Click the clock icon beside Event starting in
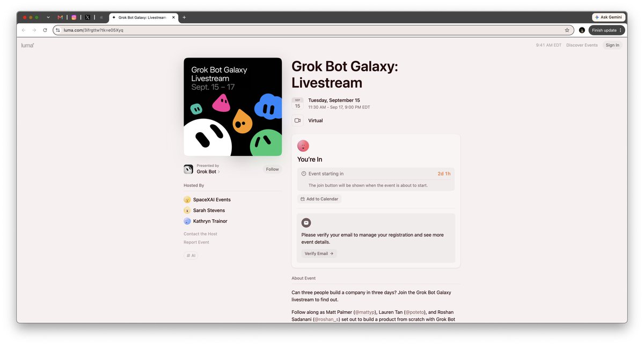This screenshot has height=345, width=644. [304, 174]
